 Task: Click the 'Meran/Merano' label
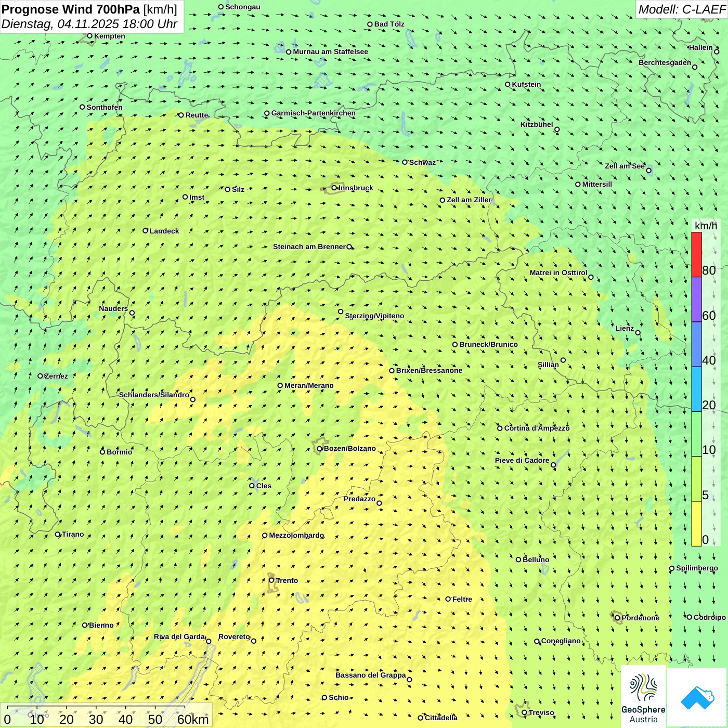pyautogui.click(x=309, y=385)
